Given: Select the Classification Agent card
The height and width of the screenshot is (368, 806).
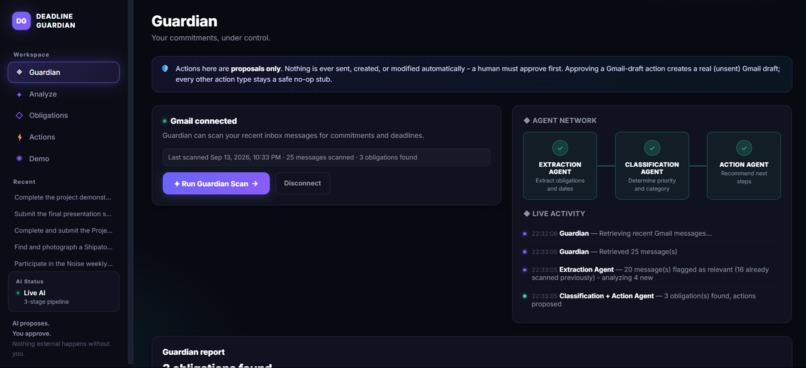Looking at the screenshot, I should click(x=652, y=165).
